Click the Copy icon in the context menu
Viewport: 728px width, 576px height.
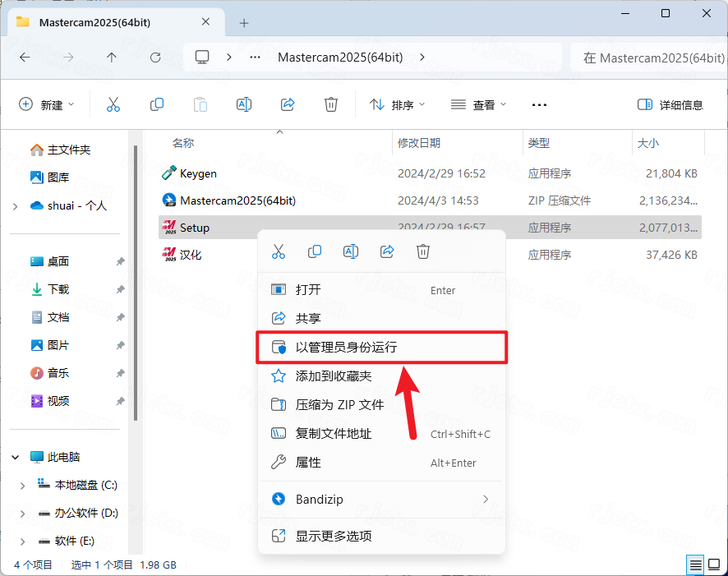315,251
